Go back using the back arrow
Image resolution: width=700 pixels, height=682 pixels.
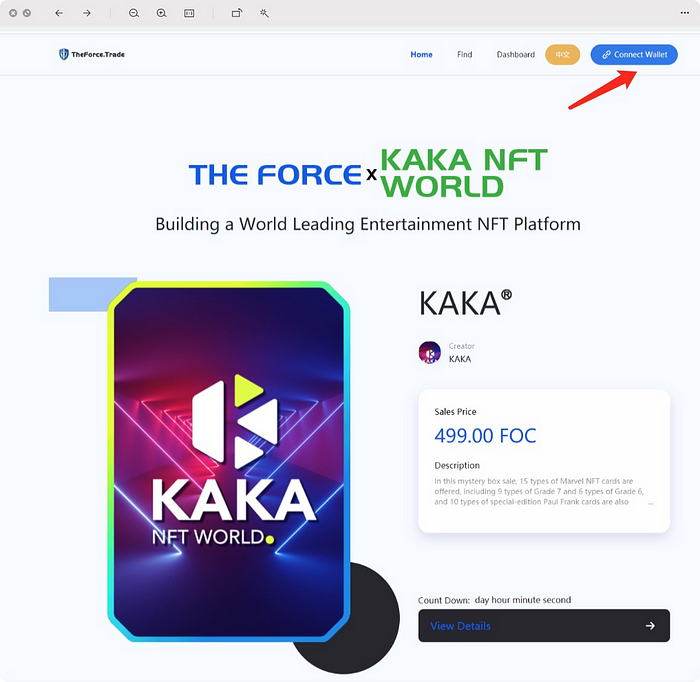click(x=58, y=13)
